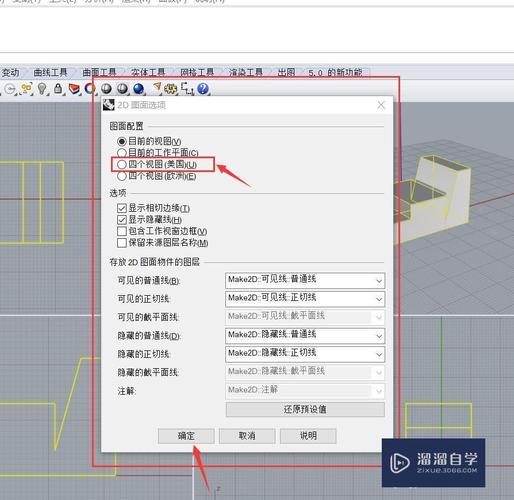Switch to 渲染工具 toolbar tab

246,72
